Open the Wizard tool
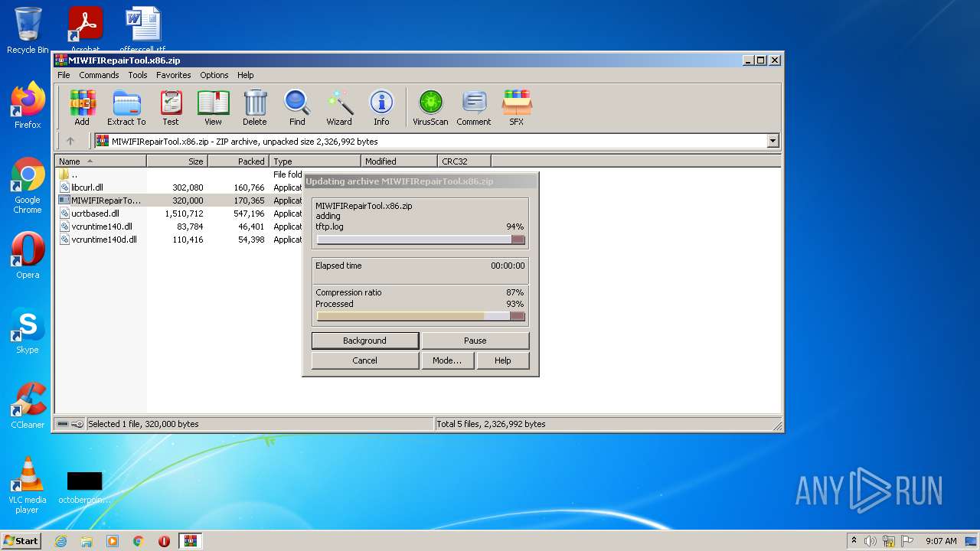This screenshot has width=980, height=551. tap(339, 107)
